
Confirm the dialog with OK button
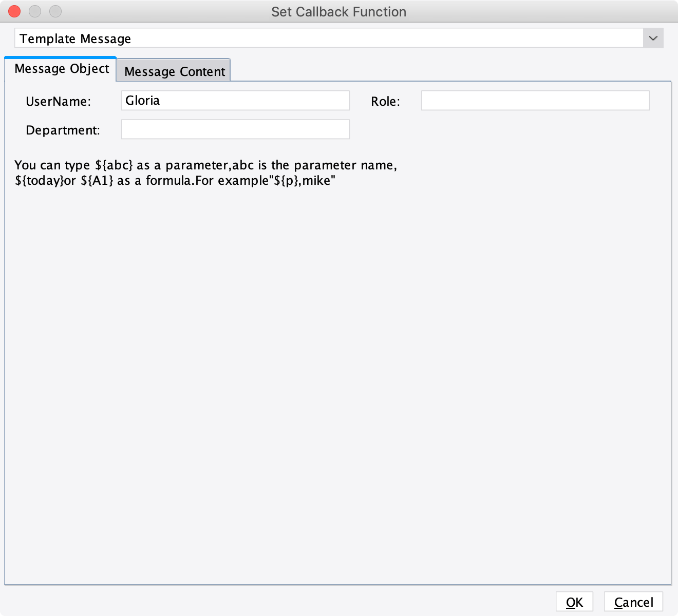click(574, 602)
